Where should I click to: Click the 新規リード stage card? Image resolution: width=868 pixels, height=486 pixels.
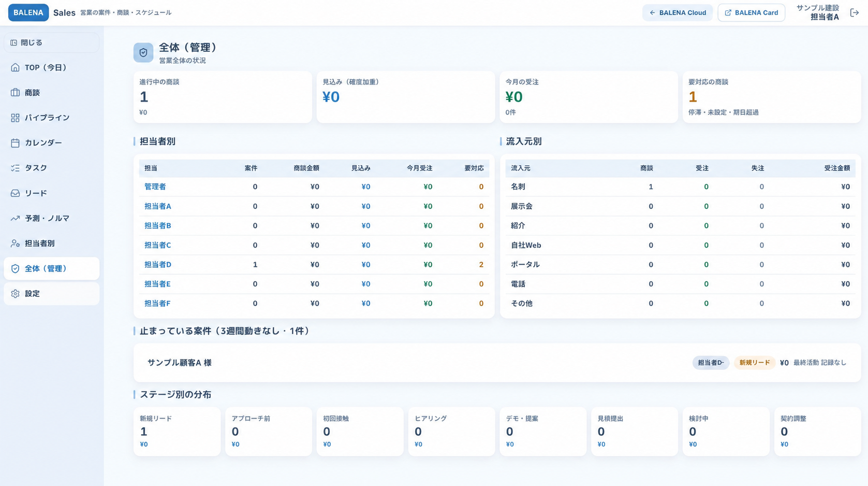[x=177, y=431]
